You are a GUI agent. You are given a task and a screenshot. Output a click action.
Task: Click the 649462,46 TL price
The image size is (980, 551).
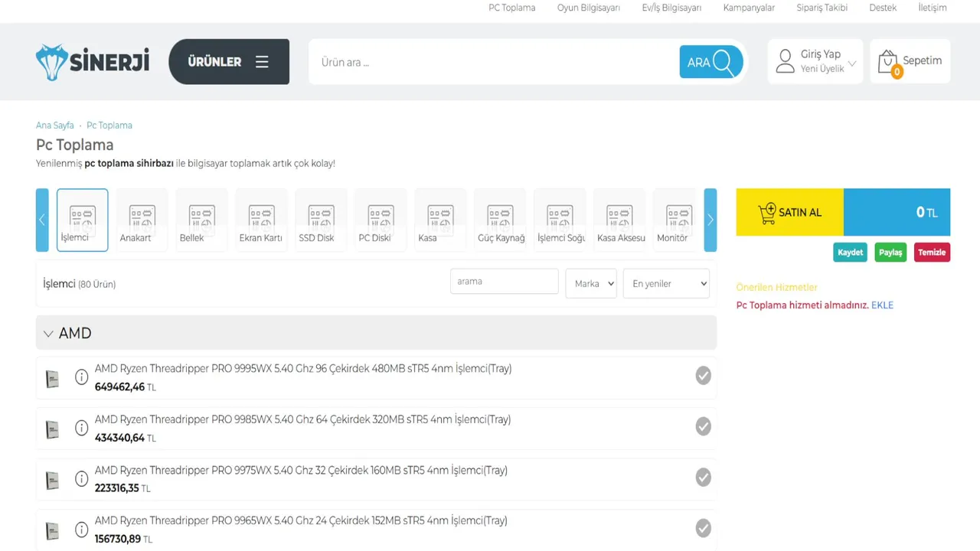125,387
